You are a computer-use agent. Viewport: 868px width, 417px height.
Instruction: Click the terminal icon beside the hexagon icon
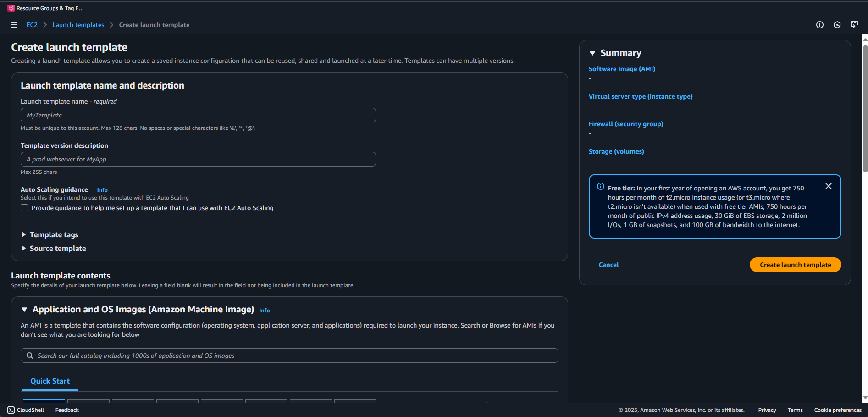[x=855, y=25]
